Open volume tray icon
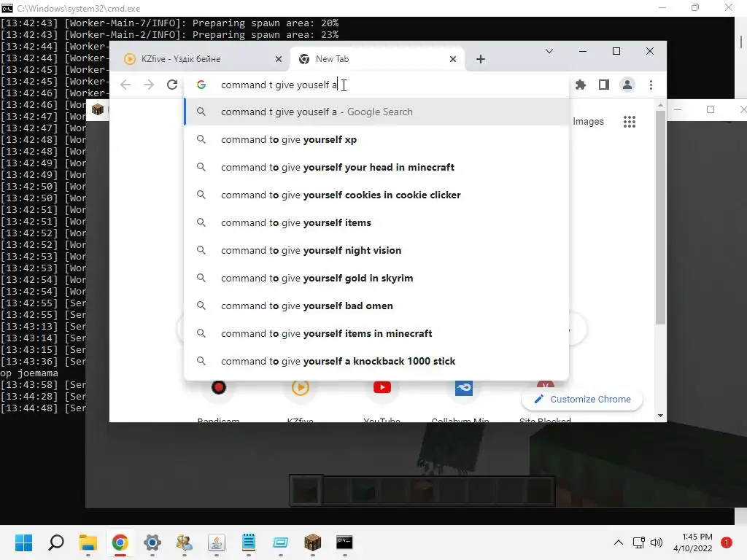This screenshot has width=747, height=560. pyautogui.click(x=657, y=542)
